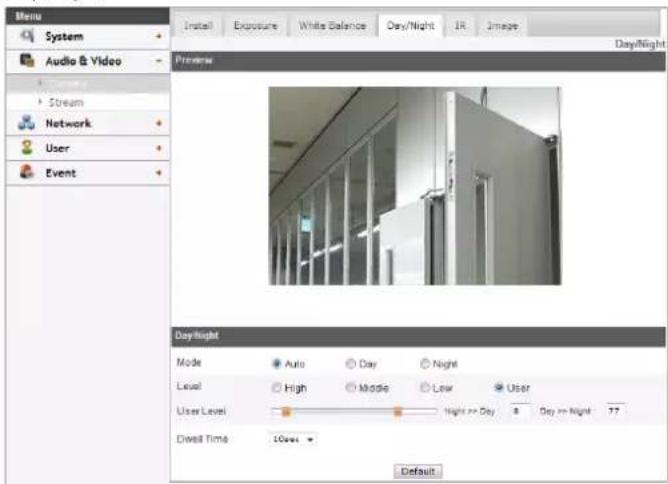Click the User person icon
The height and width of the screenshot is (484, 668).
[27, 147]
